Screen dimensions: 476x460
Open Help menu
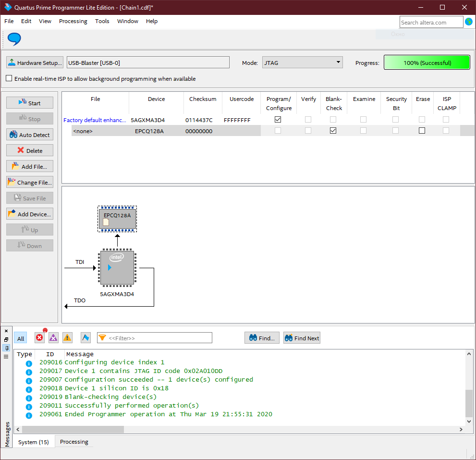[x=151, y=21]
